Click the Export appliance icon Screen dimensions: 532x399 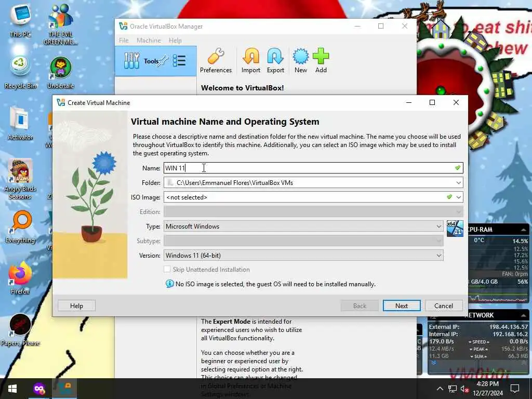pos(275,61)
